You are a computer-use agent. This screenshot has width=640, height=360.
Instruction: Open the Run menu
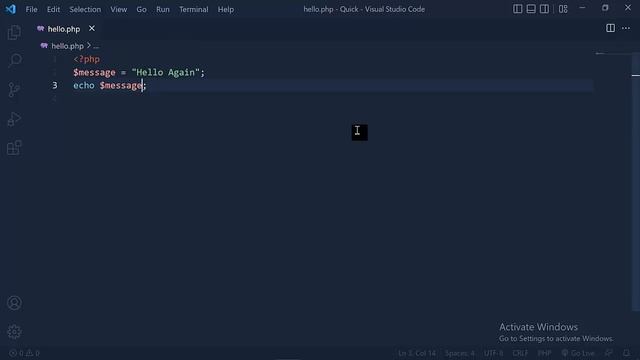pos(162,9)
